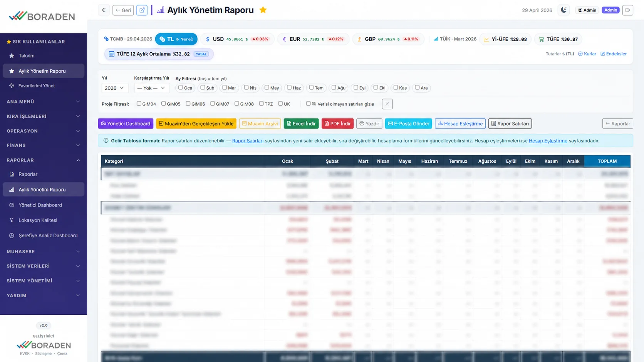
Task: Enable the TPZ project filter
Action: [262, 103]
